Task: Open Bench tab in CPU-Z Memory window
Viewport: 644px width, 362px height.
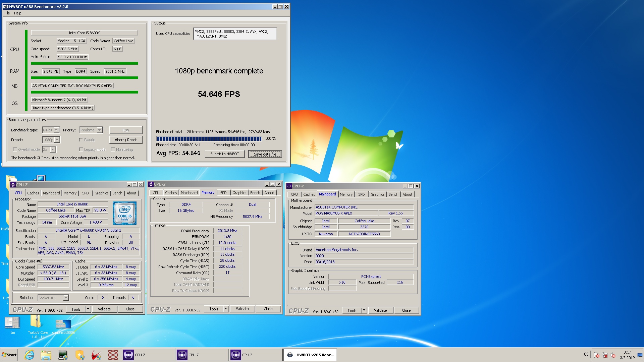Action: (255, 193)
